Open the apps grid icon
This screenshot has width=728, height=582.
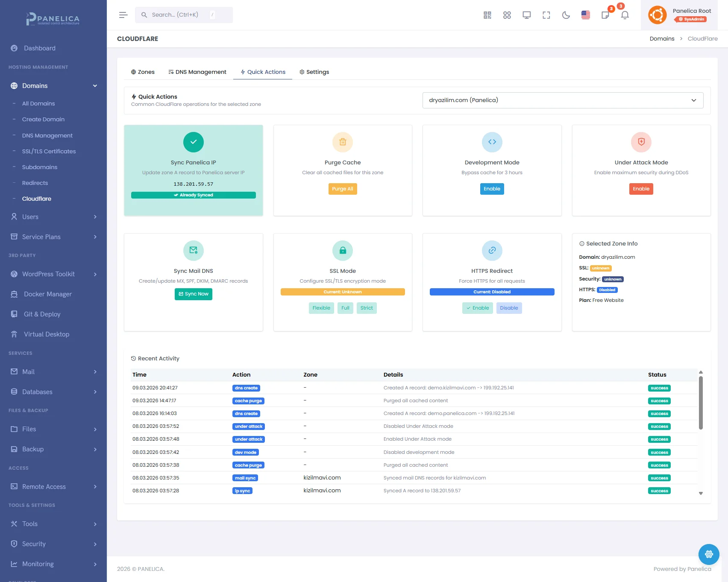(x=507, y=15)
